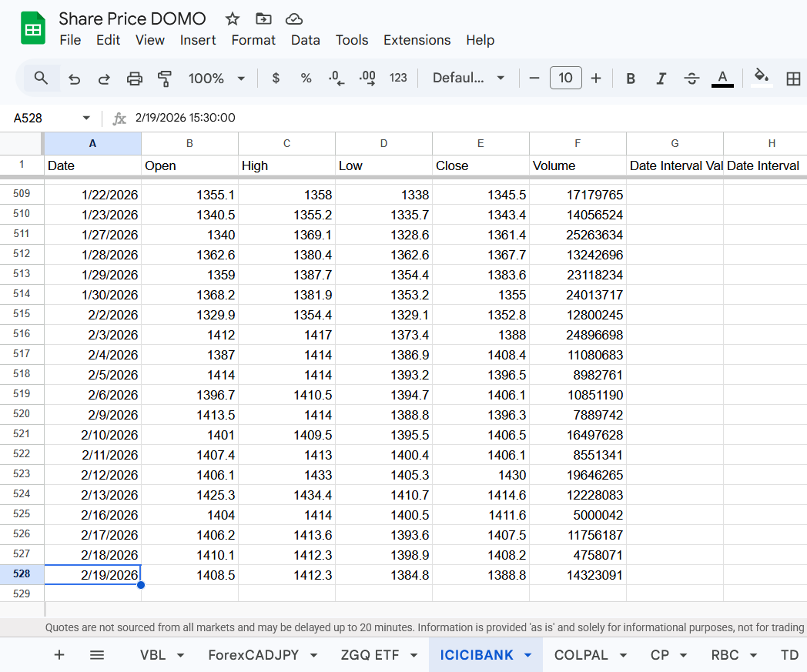Switch to the CP sheet tab
This screenshot has height=672, width=807.
pos(659,655)
